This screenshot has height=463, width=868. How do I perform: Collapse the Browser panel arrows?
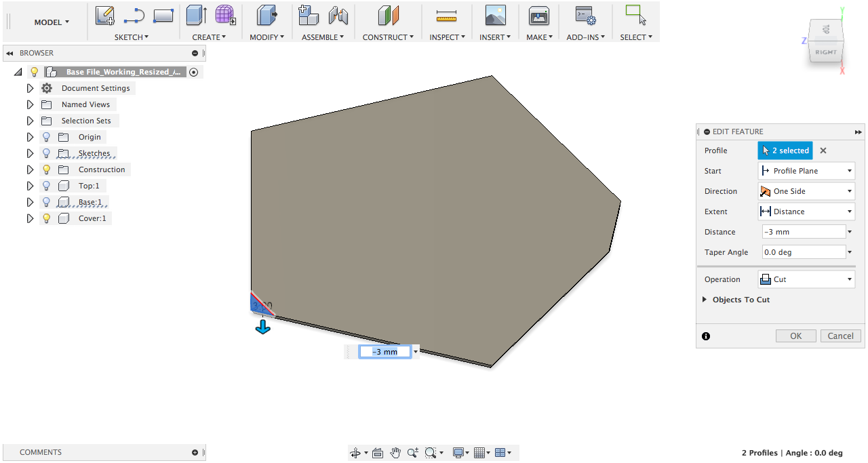click(9, 53)
